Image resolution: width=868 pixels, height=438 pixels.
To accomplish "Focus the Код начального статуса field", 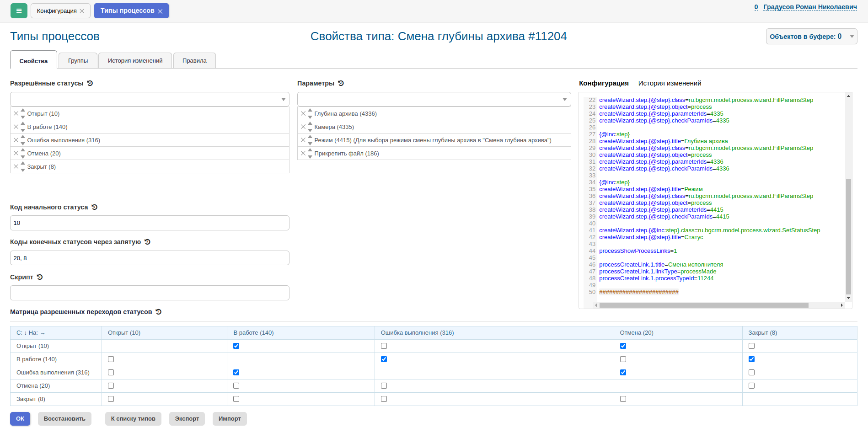I will (150, 223).
